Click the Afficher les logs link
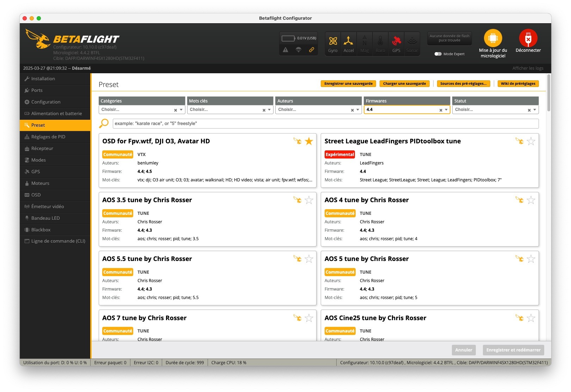This screenshot has width=571, height=392. click(x=528, y=68)
